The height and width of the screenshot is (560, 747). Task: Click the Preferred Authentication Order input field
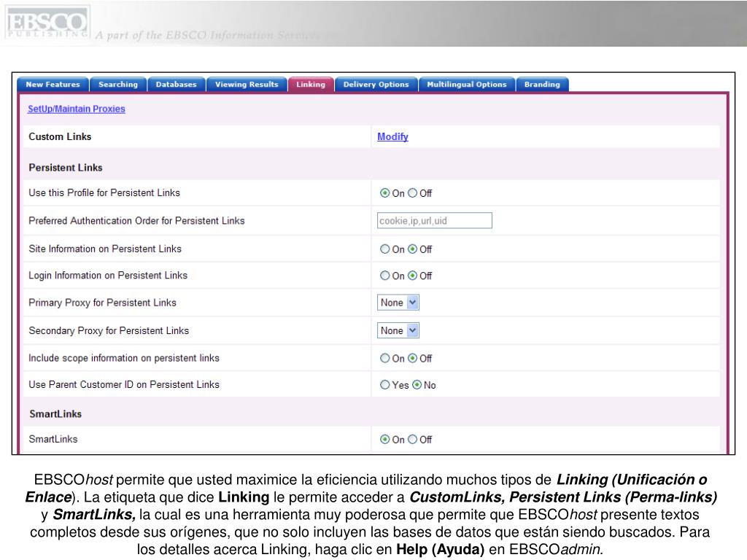click(435, 220)
